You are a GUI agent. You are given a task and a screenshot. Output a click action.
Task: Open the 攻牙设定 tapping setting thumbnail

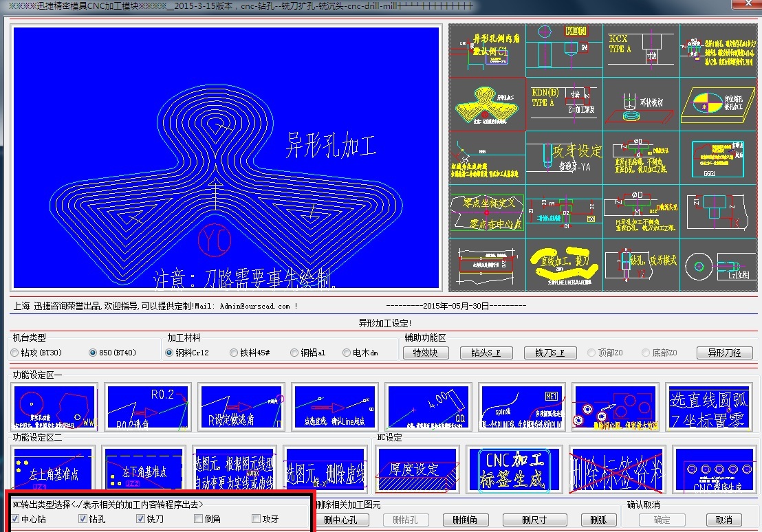tap(563, 157)
